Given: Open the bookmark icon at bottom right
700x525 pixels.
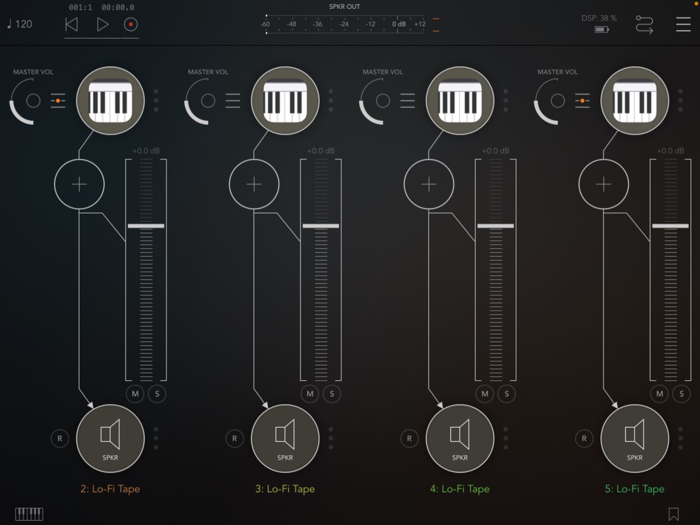Looking at the screenshot, I should point(673,514).
